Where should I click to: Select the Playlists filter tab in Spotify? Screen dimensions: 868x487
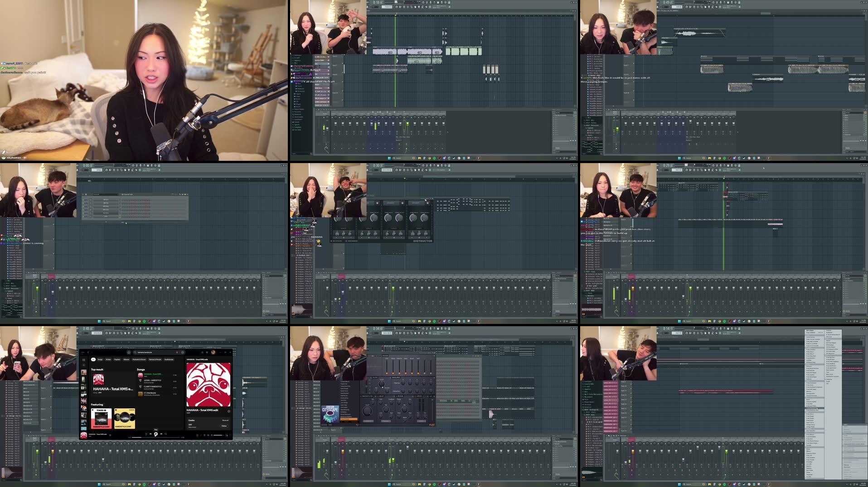(117, 360)
